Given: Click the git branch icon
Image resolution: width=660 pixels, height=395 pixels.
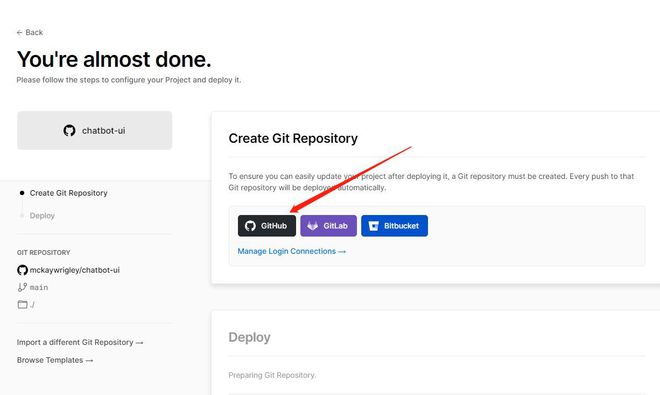Looking at the screenshot, I should point(22,287).
